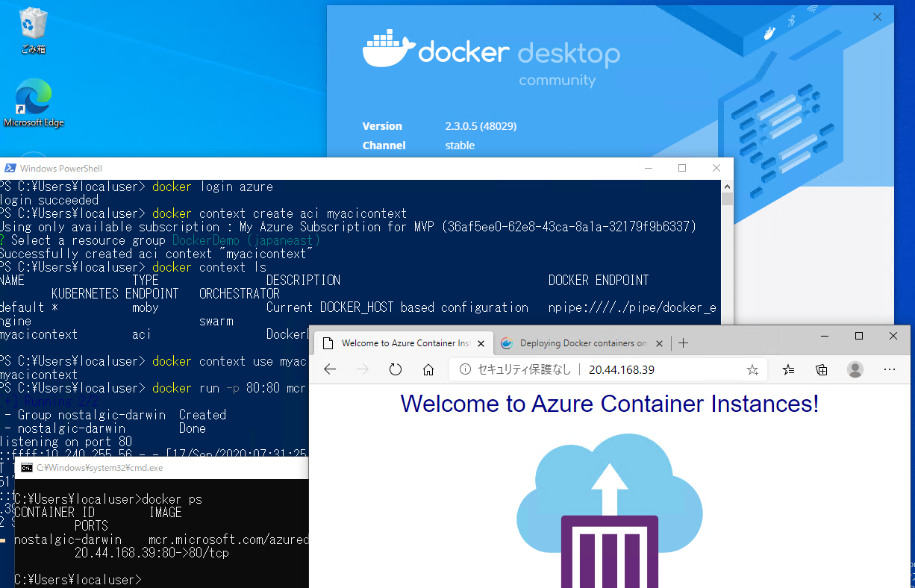This screenshot has width=915, height=588.
Task: Open Microsoft Edge from the desktop icon
Action: [x=33, y=97]
